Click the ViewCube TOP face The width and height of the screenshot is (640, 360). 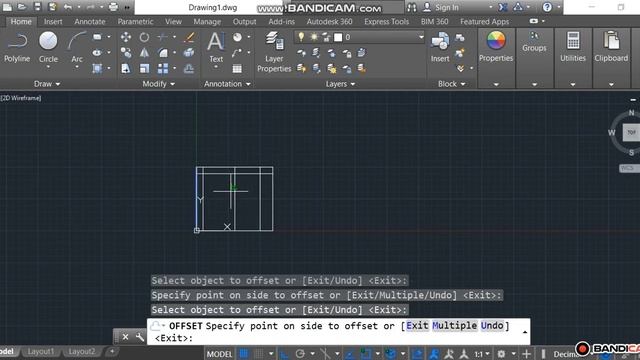[x=631, y=132]
